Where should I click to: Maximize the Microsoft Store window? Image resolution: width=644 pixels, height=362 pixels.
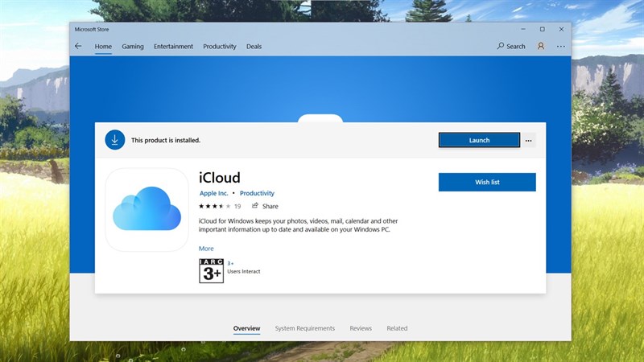pos(542,29)
